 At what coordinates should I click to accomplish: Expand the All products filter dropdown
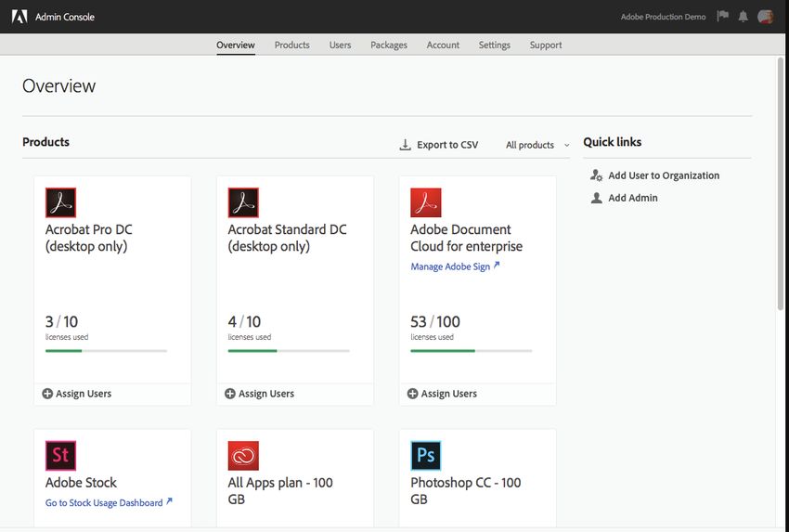pos(537,145)
